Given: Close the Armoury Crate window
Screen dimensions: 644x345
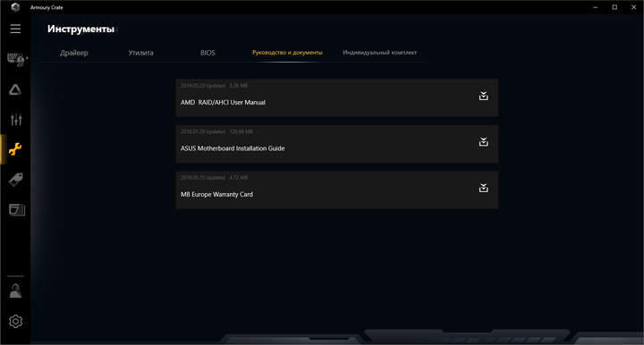Looking at the screenshot, I should 634,7.
